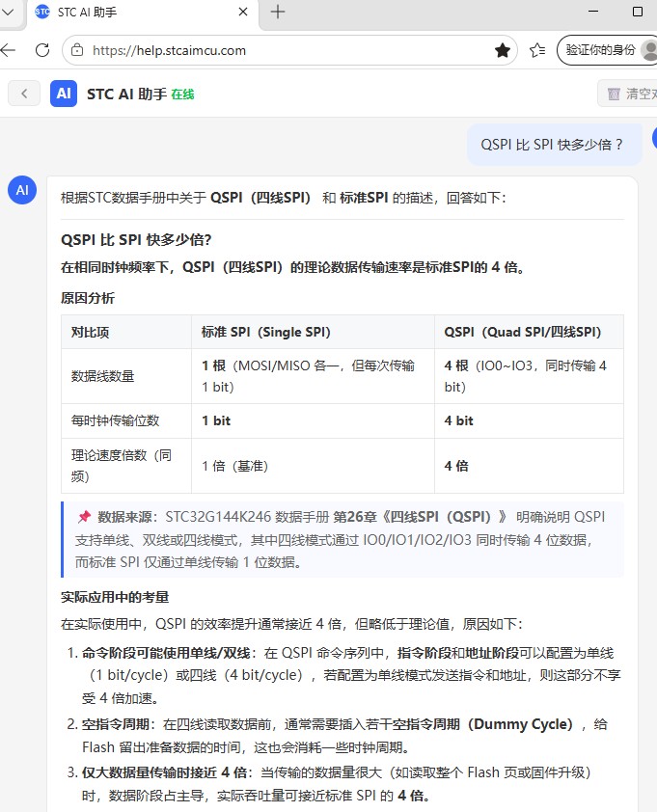
Task: Click the 实际应用中的考量 heading
Action: (x=115, y=597)
